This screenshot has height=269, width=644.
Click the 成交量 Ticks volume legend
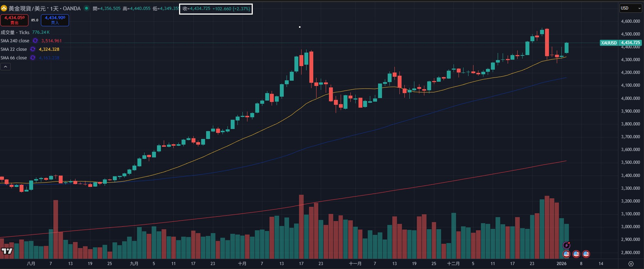tap(15, 32)
